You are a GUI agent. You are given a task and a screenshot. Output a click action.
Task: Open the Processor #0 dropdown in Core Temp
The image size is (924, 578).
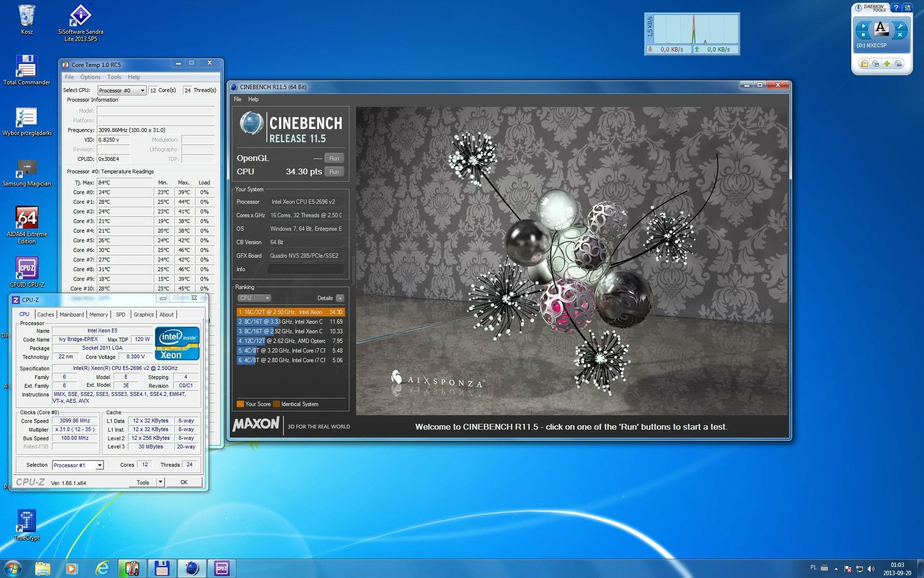coord(122,91)
